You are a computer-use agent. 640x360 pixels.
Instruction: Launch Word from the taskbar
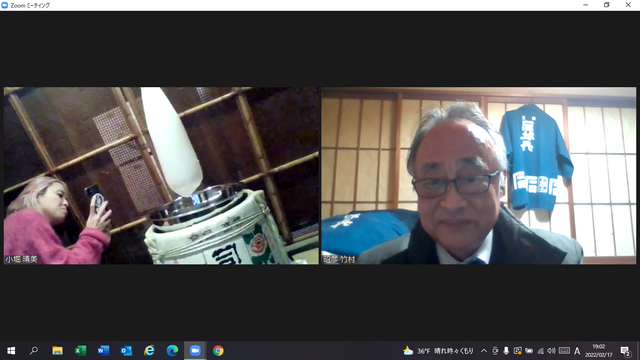(103, 351)
